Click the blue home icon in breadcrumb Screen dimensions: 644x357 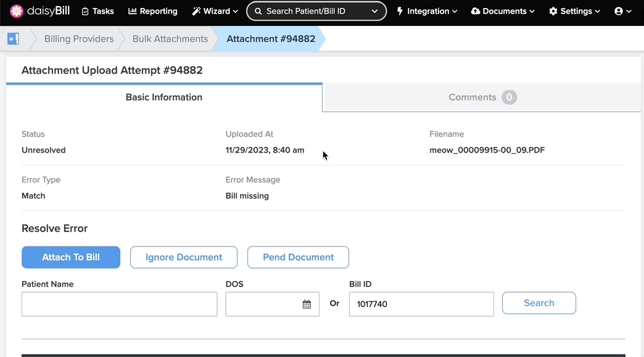(13, 39)
